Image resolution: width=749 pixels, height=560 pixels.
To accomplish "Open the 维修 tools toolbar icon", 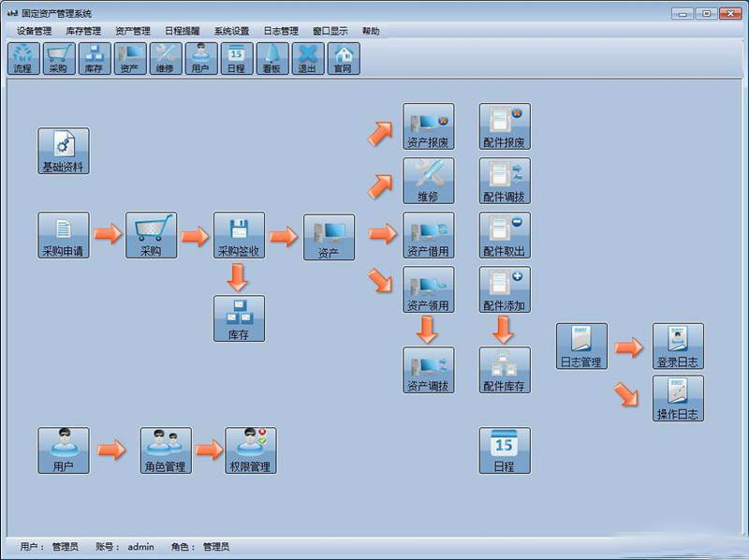I will [x=166, y=58].
